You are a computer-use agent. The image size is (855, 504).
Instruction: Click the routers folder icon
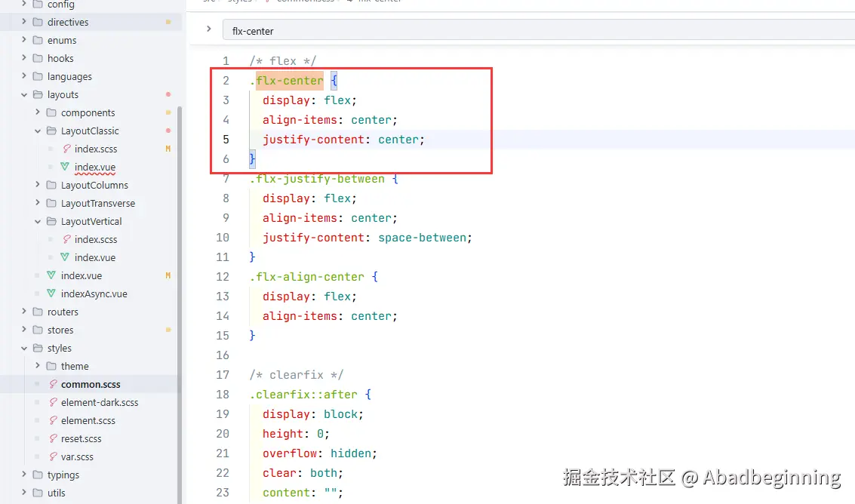pyautogui.click(x=38, y=312)
